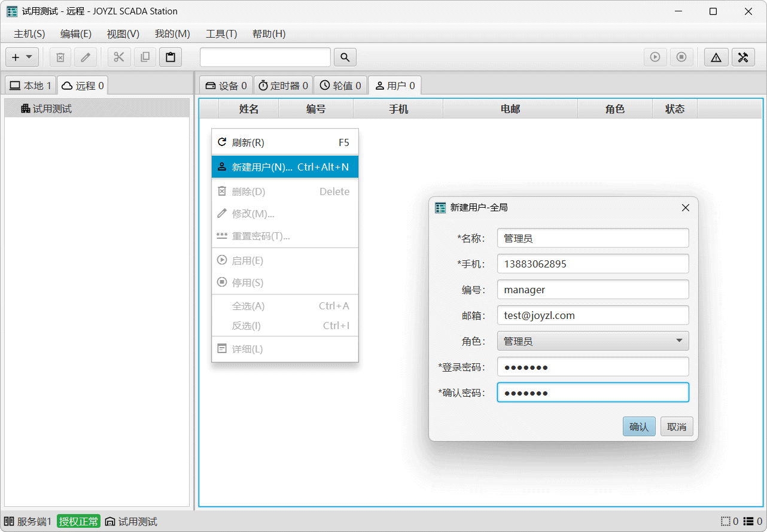The image size is (767, 532).
Task: Open the 帮助(H) menu
Action: point(269,34)
